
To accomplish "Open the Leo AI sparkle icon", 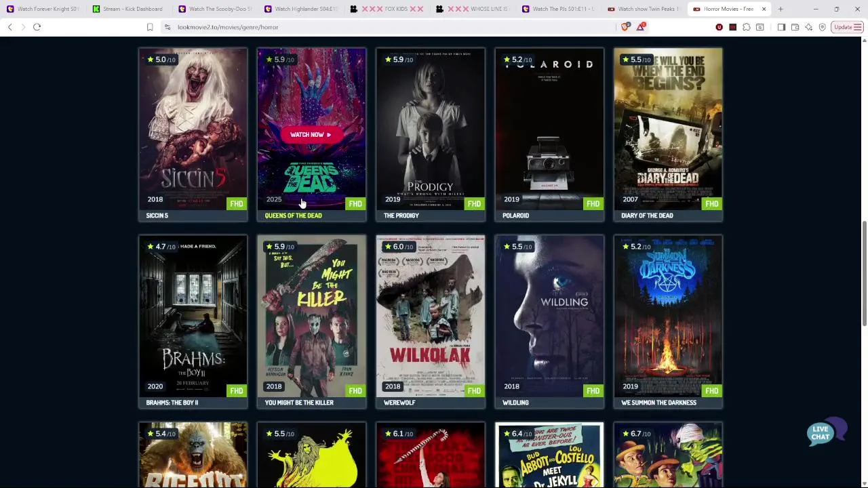I will point(808,27).
